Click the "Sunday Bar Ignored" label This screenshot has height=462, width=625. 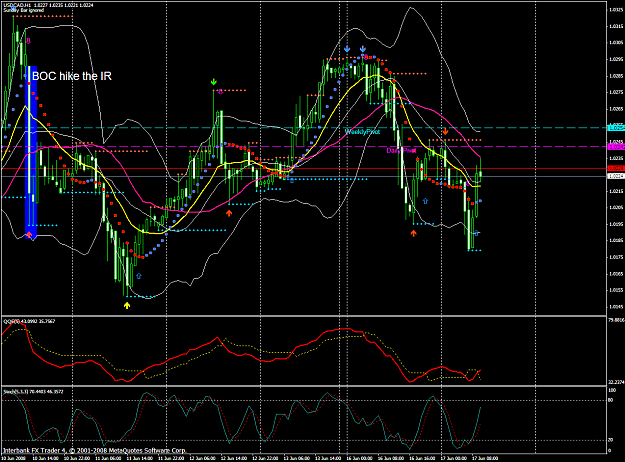pyautogui.click(x=24, y=10)
